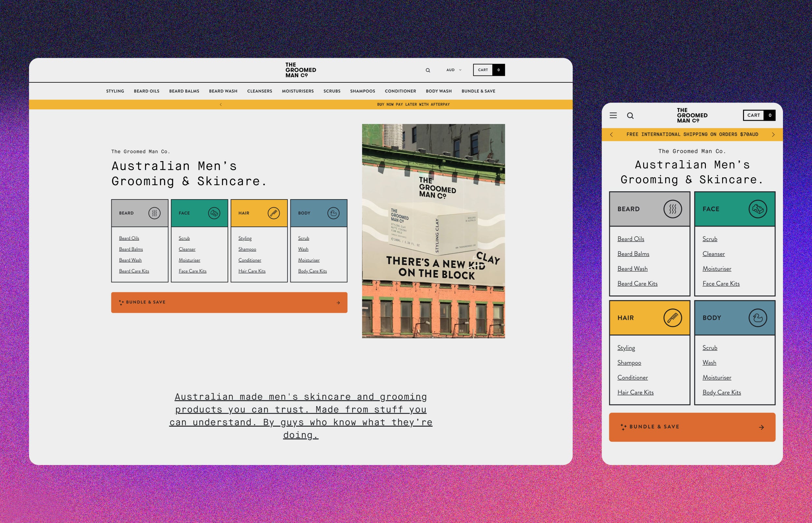This screenshot has height=523, width=812.
Task: Open the mobile hamburger menu
Action: pos(613,116)
